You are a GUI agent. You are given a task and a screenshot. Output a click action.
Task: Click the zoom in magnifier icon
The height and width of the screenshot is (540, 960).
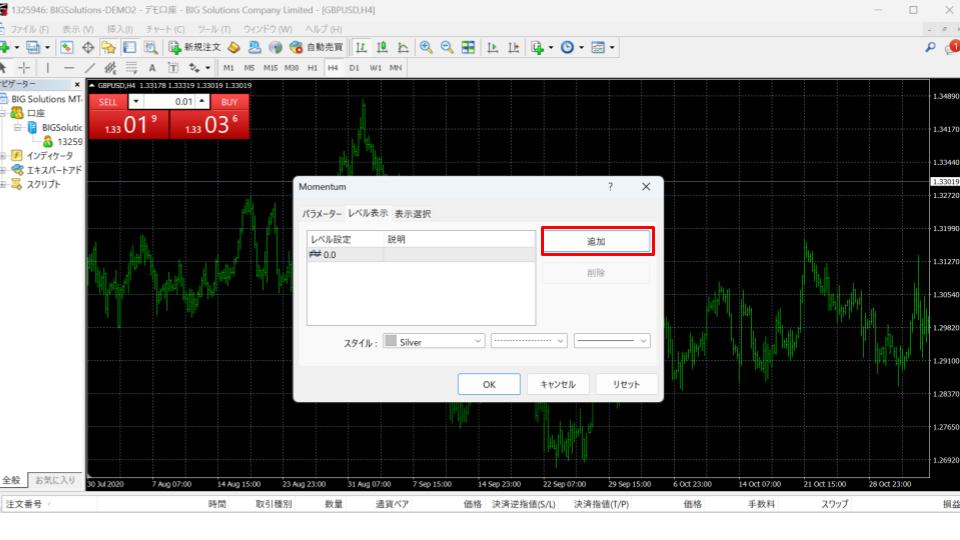pos(426,47)
